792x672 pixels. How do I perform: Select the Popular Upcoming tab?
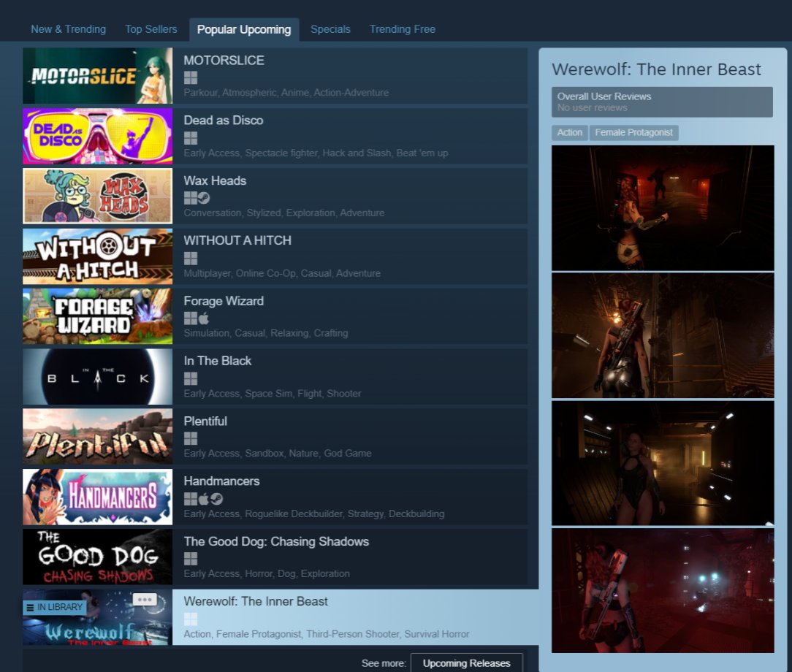coord(244,29)
